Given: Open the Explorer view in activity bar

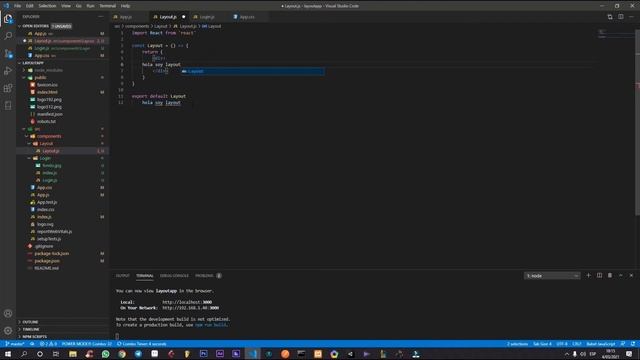Looking at the screenshot, I should [8, 19].
